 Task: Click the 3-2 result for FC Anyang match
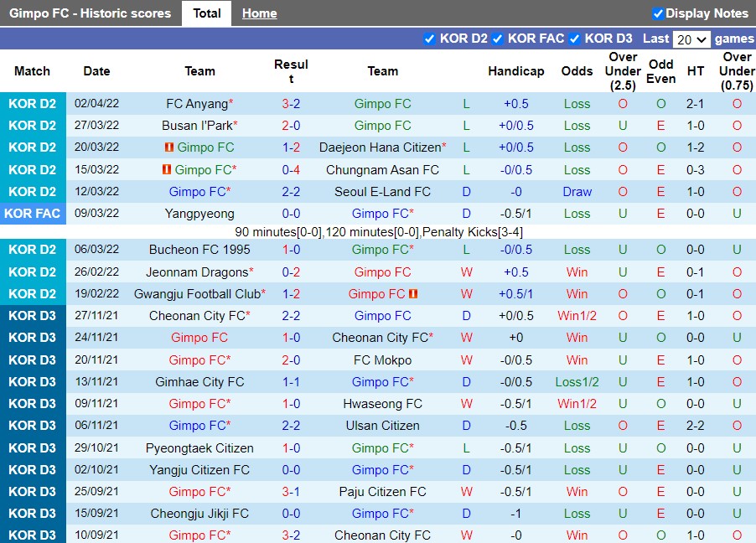pos(291,104)
